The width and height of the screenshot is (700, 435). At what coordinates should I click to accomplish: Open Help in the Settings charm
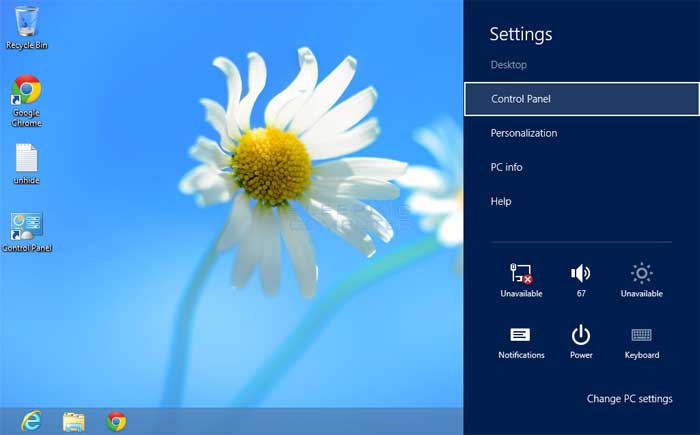[x=501, y=201]
